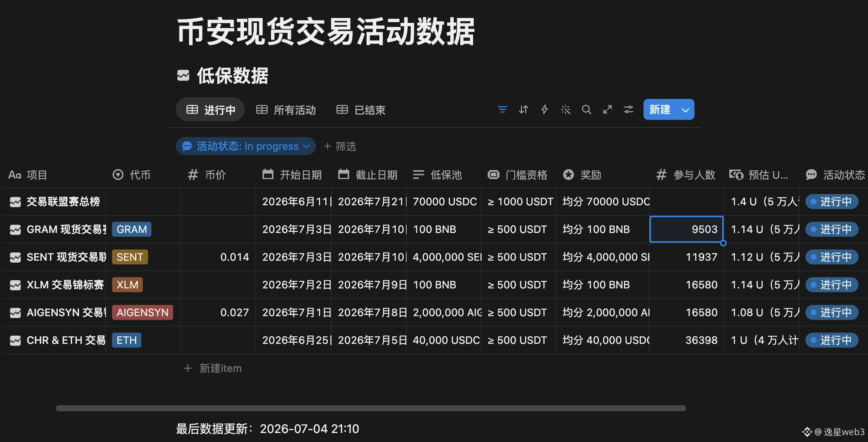Click page icon of GRAM row
Screen dimensions: 868x442
click(15, 230)
